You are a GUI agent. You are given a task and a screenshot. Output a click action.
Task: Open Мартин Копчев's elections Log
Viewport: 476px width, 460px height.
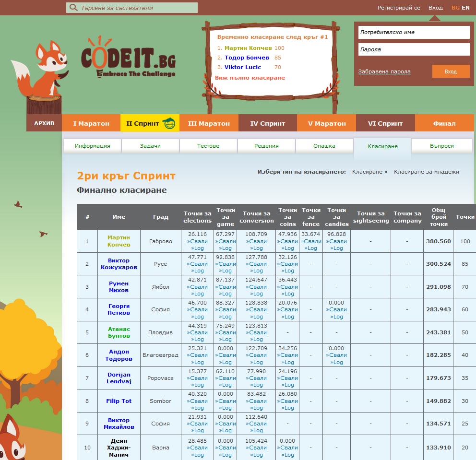point(197,248)
